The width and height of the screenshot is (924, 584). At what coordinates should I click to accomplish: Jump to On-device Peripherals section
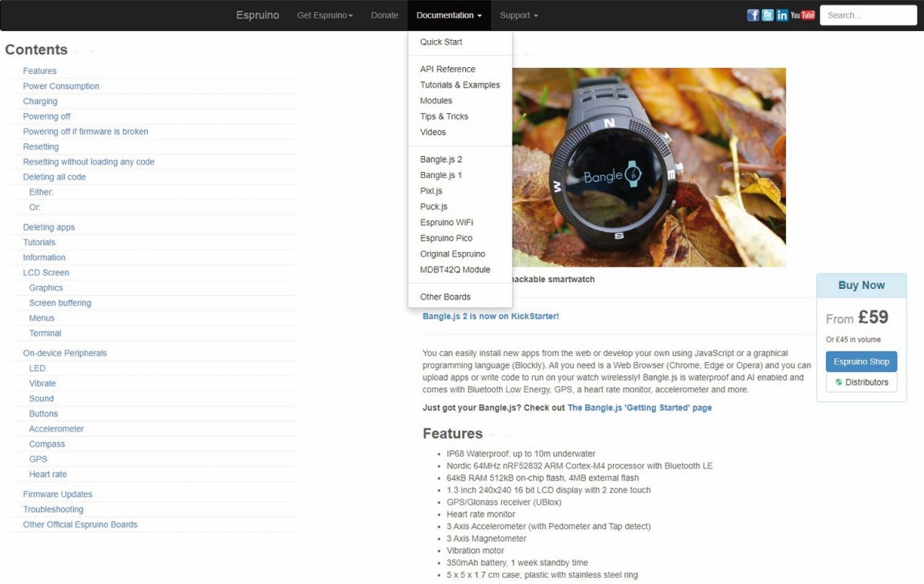65,354
